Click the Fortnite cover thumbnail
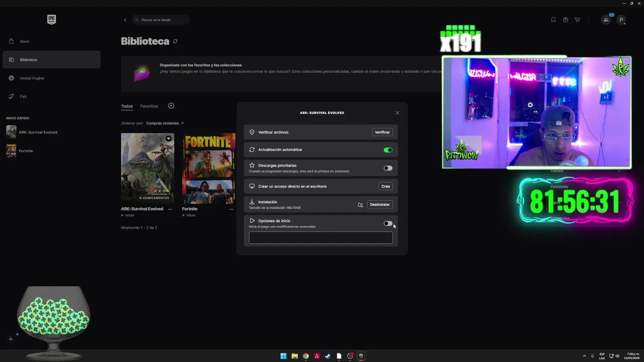 209,168
